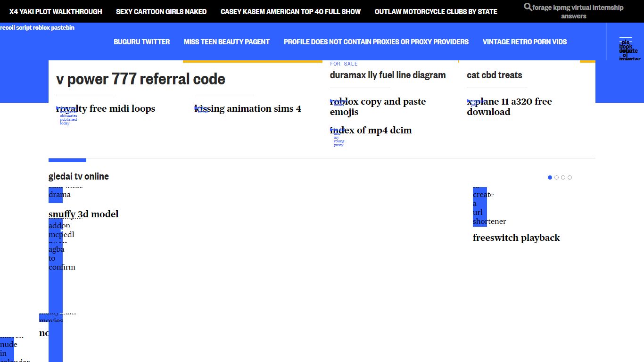Select the fourth carousel dot
The height and width of the screenshot is (362, 644).
point(570,178)
